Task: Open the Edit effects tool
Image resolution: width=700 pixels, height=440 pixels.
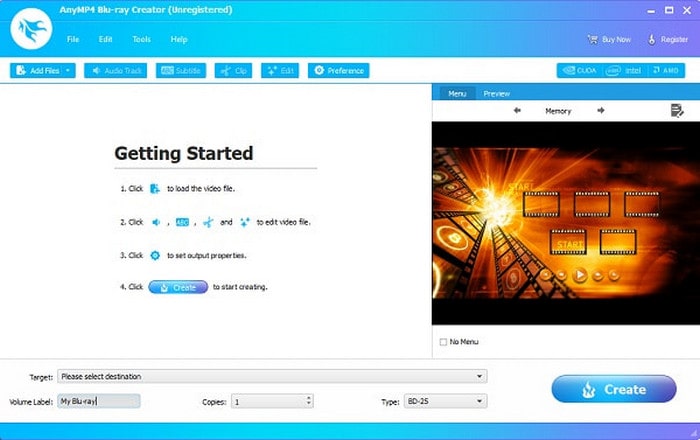Action: 281,71
